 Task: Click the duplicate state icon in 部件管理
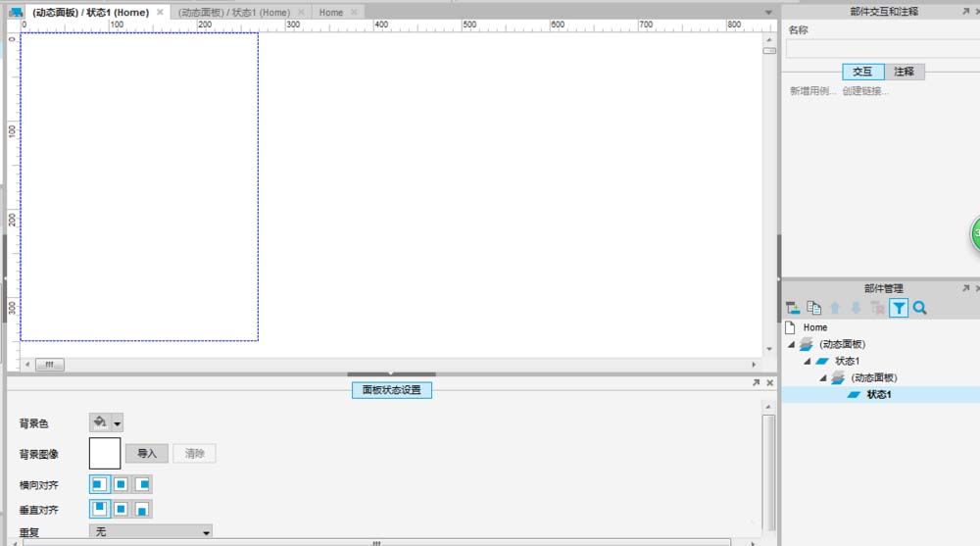click(x=813, y=308)
